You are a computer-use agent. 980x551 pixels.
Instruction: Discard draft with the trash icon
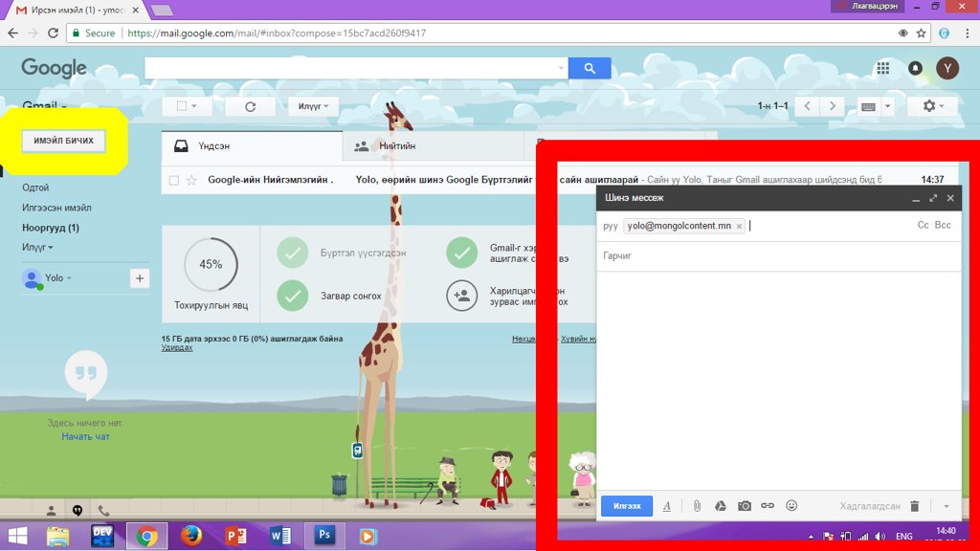(915, 506)
